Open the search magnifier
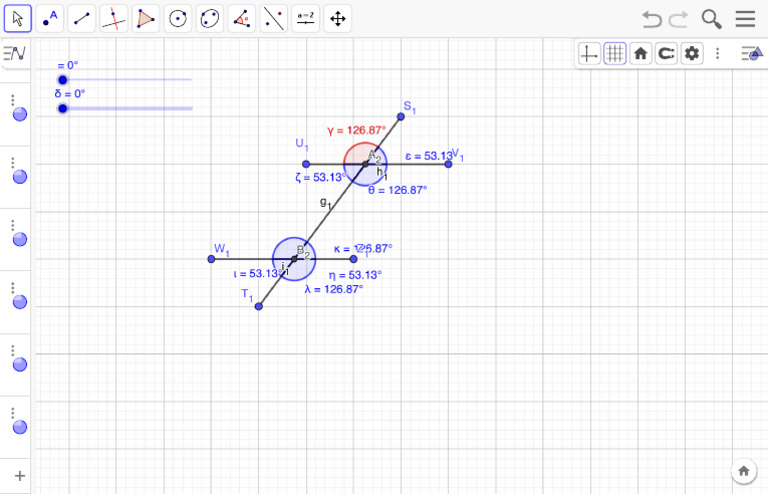Screen dimensions: 768x494 tap(711, 19)
